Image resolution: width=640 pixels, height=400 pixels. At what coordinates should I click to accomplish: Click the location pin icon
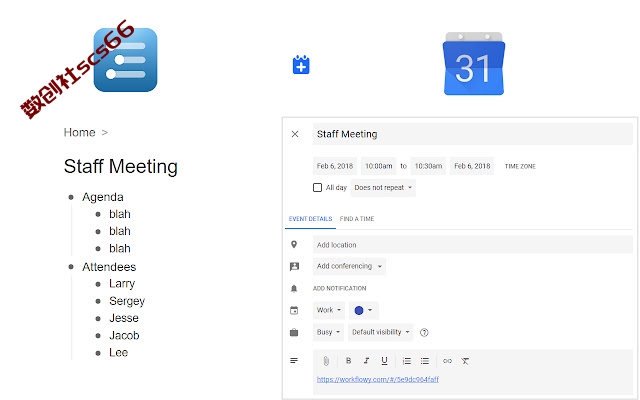point(294,244)
